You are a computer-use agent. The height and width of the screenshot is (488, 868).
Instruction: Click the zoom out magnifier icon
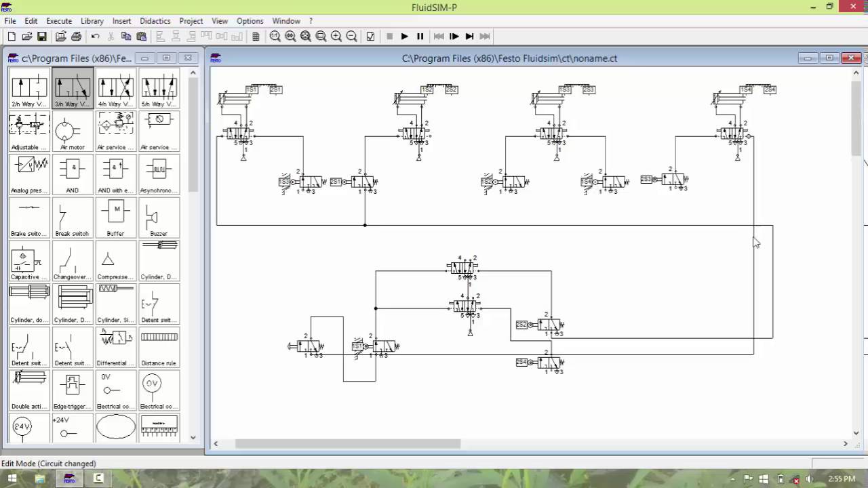click(x=352, y=37)
